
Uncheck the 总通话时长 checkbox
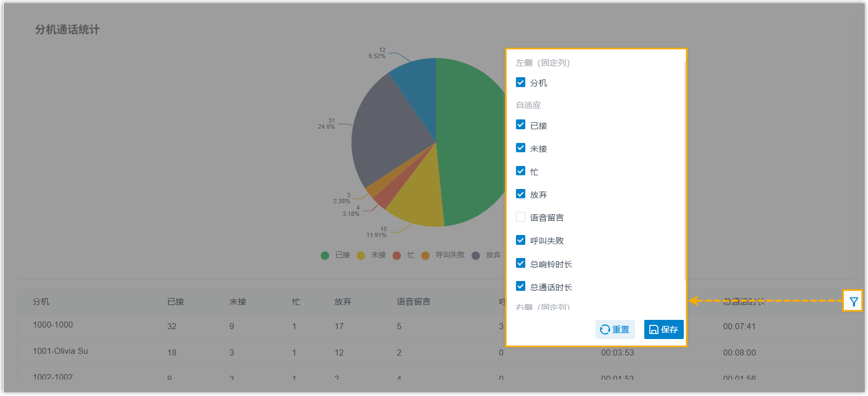(521, 286)
